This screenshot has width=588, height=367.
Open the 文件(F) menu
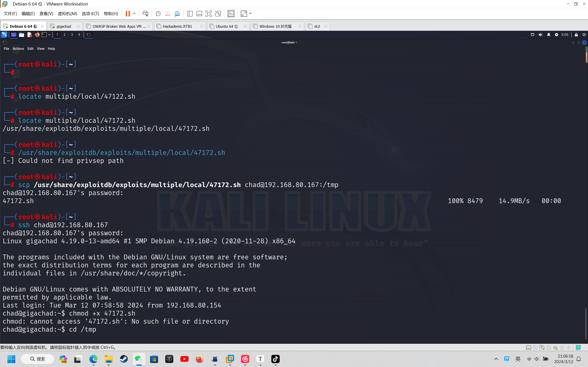10,14
